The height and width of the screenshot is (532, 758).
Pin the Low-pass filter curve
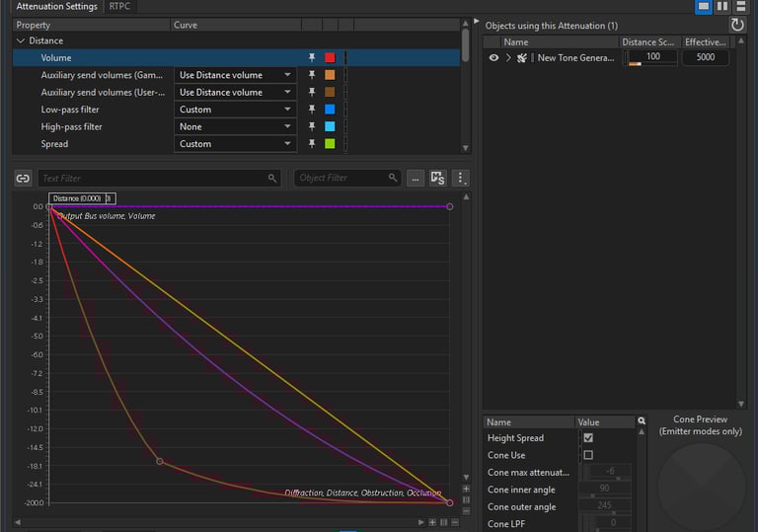[x=312, y=110]
